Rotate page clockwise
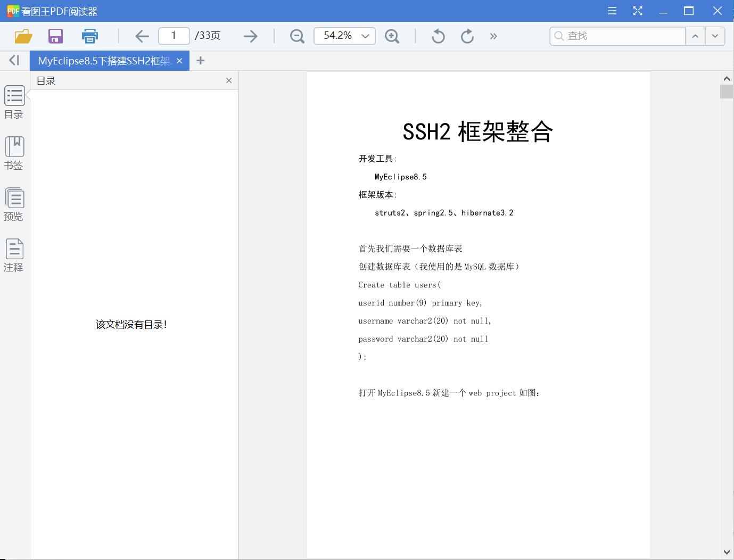734x560 pixels. coord(467,36)
